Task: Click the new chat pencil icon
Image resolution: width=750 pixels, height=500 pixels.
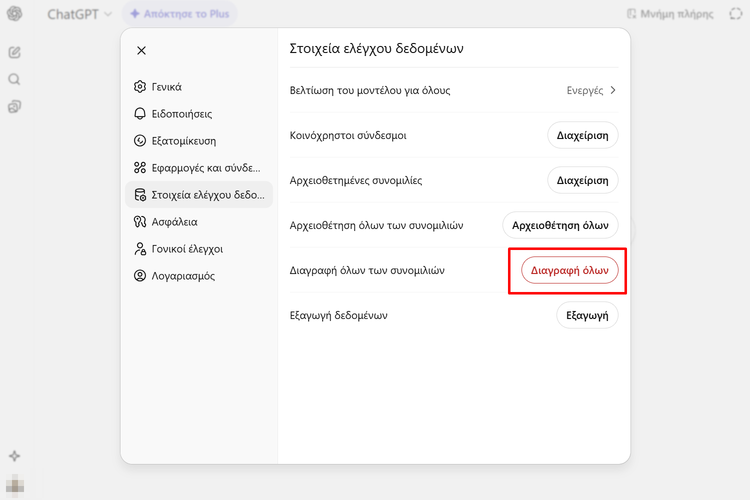Action: click(x=15, y=52)
